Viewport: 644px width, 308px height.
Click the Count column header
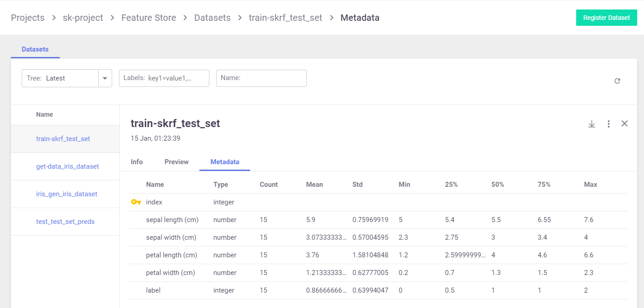(x=269, y=185)
